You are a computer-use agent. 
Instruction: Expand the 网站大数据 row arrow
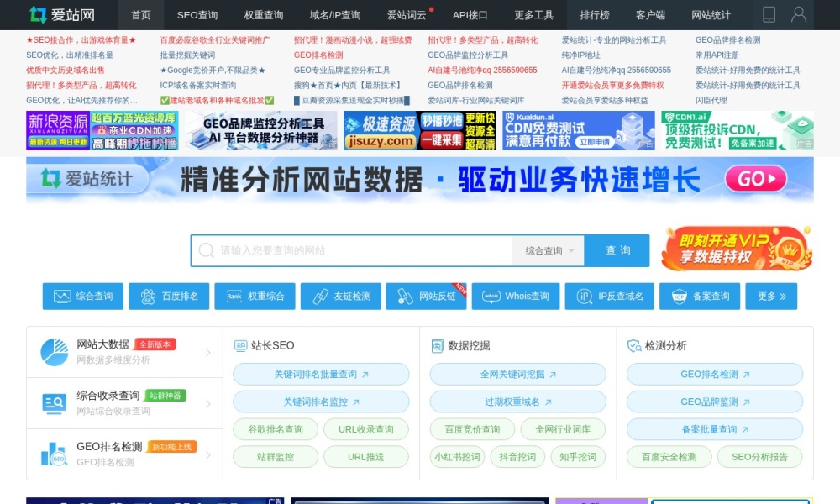(207, 353)
